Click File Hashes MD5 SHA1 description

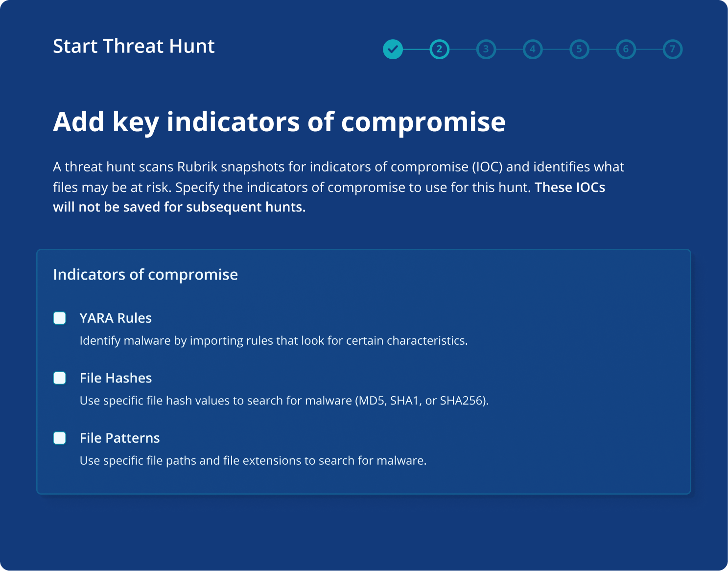click(x=284, y=401)
